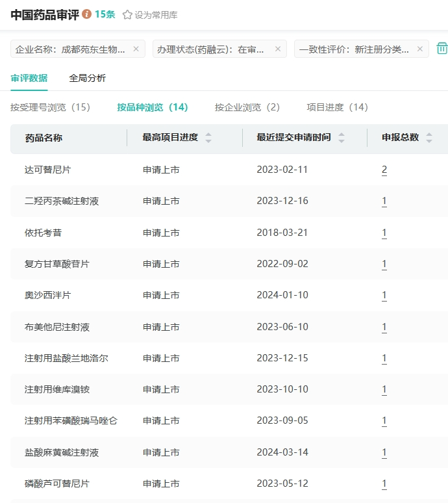Viewport: 448px width, 503px height.
Task: Click drug name 注射用盐酸兰地洛尔
Action: point(66,358)
